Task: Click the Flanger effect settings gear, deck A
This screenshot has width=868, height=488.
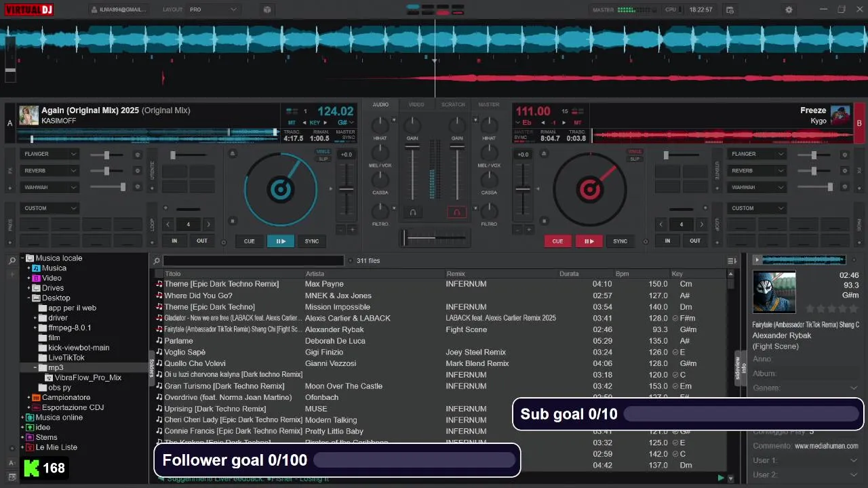Action: [x=138, y=155]
